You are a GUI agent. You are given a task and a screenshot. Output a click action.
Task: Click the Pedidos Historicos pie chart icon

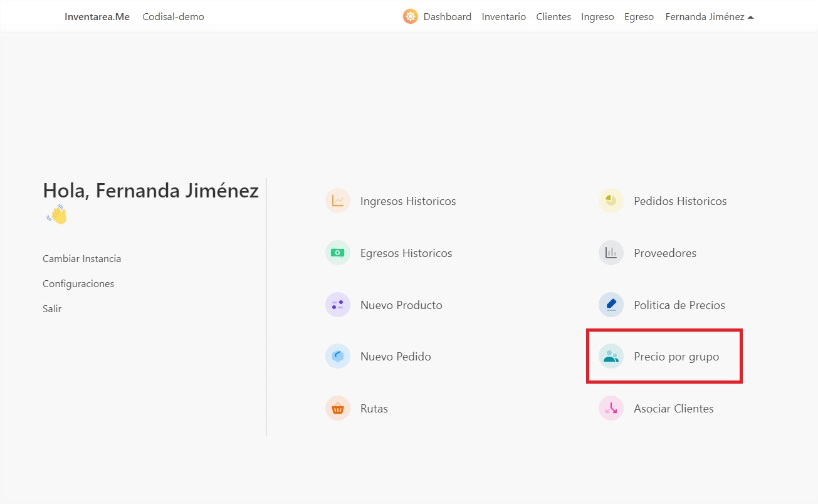[611, 201]
